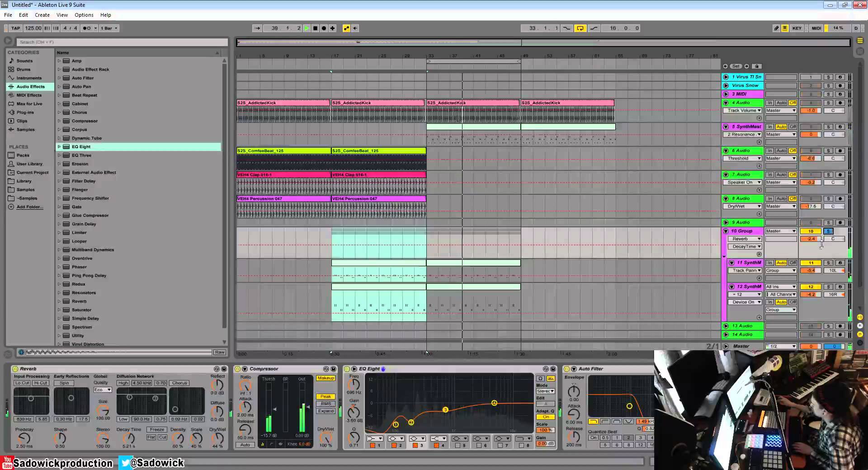Toggle the MIDI map mode switch

tap(816, 28)
